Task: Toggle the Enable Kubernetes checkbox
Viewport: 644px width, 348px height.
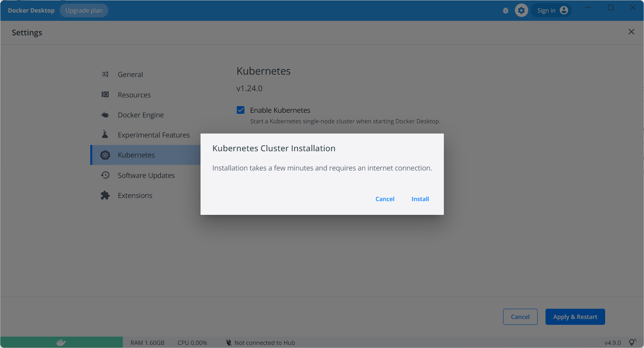Action: coord(241,110)
